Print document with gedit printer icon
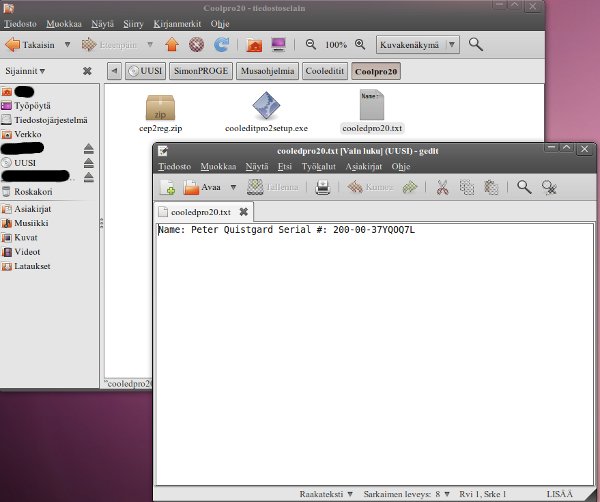The image size is (600, 502). tap(323, 187)
